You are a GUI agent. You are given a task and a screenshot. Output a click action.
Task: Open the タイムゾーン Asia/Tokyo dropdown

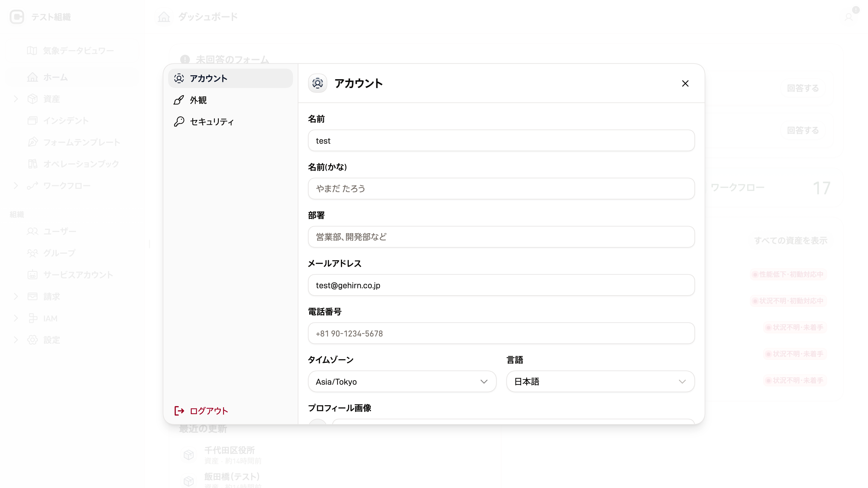pos(402,382)
